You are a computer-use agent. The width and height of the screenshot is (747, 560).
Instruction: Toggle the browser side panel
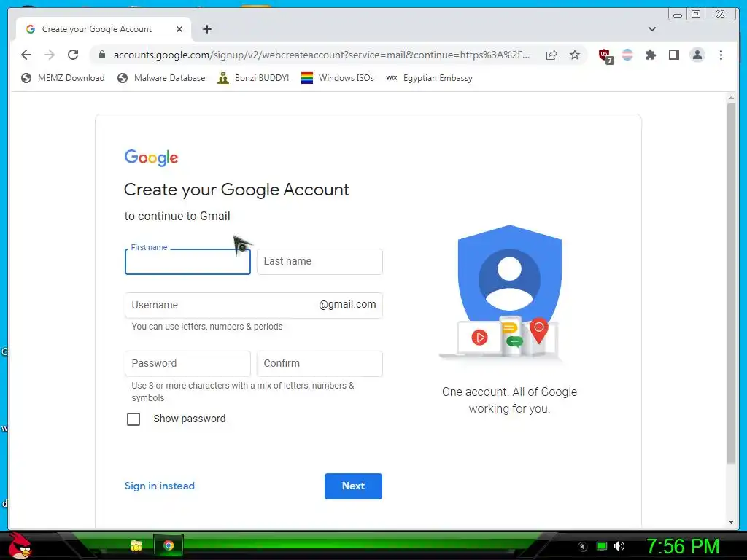tap(673, 55)
